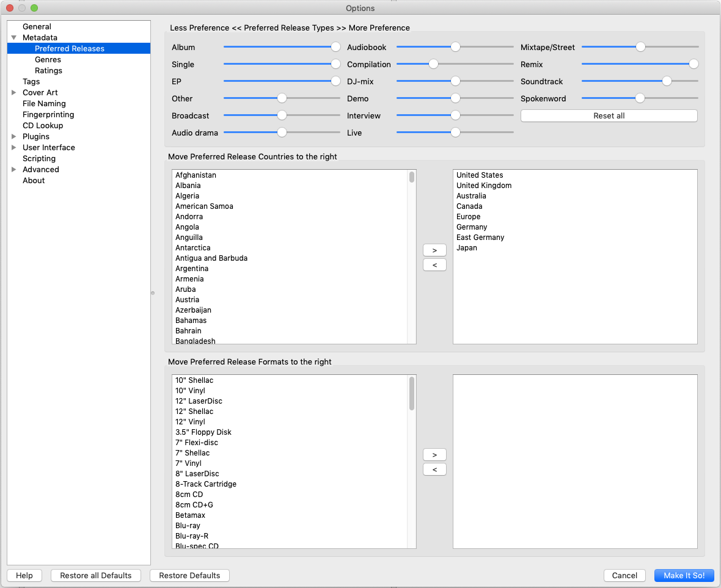Viewport: 721px width, 588px height.
Task: Click the Album preference slider handle
Action: [335, 47]
